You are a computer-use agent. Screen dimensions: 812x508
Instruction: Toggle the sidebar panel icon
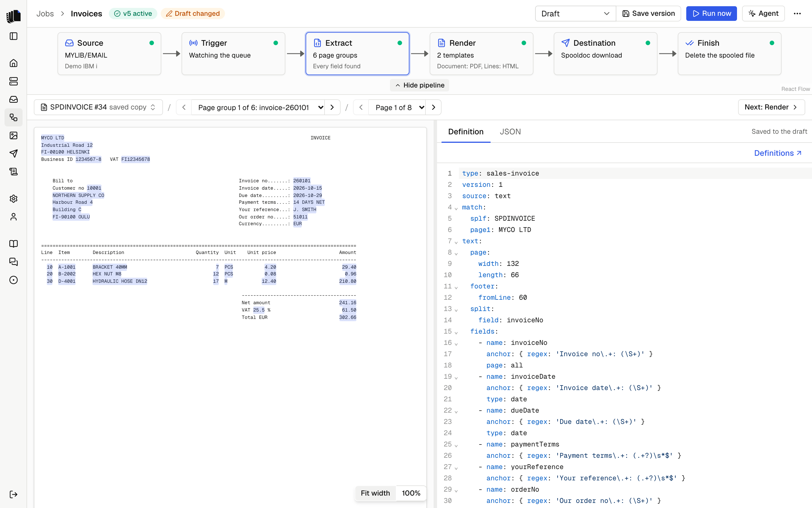[14, 36]
